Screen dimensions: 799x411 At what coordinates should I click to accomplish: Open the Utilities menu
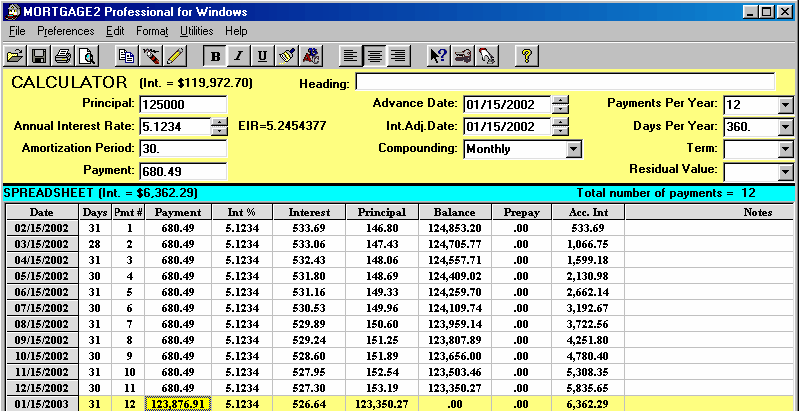point(196,31)
